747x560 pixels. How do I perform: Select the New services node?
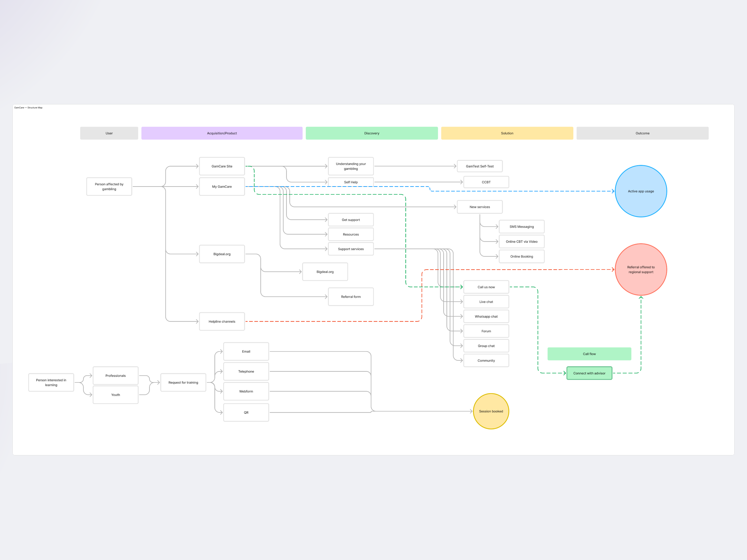[x=479, y=207]
